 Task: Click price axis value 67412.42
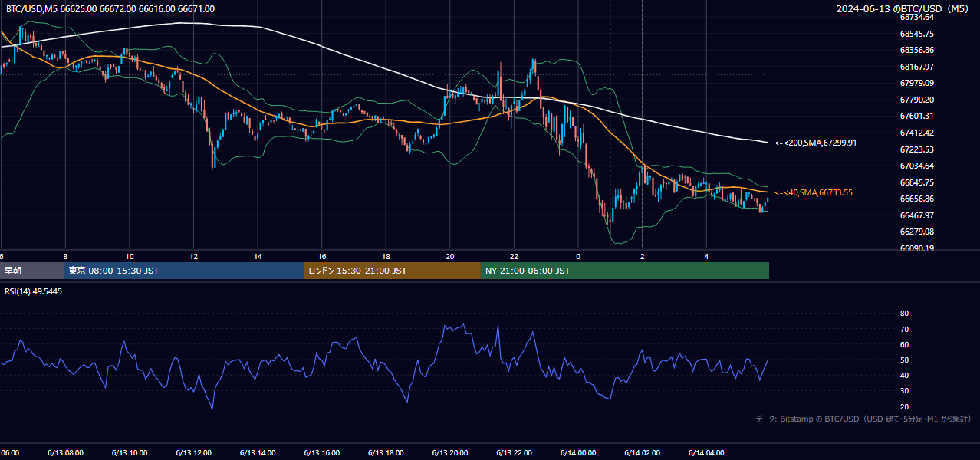click(x=916, y=133)
